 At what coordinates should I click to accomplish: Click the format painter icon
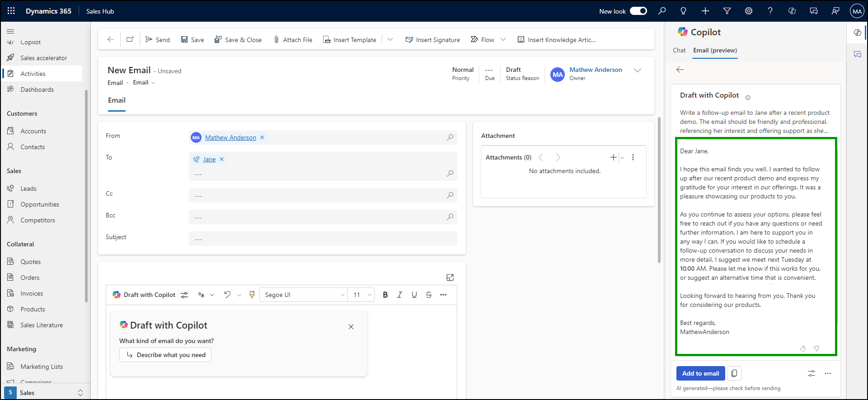click(252, 295)
